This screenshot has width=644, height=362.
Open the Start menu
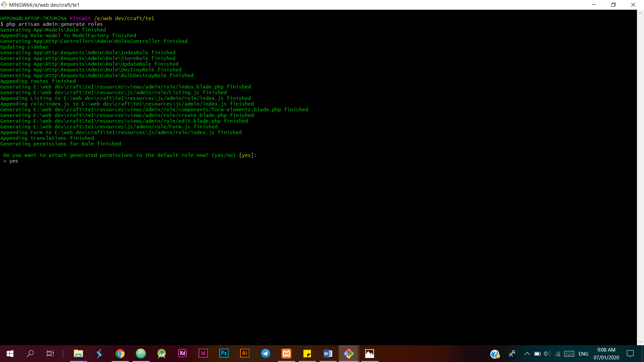pos(10,353)
